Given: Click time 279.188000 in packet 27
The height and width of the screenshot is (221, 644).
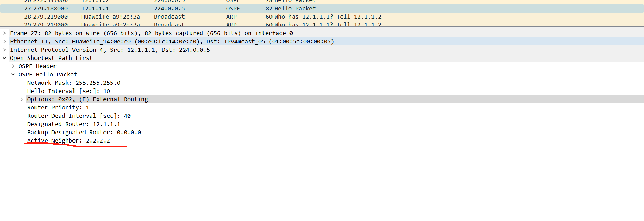Looking at the screenshot, I should point(50,8).
